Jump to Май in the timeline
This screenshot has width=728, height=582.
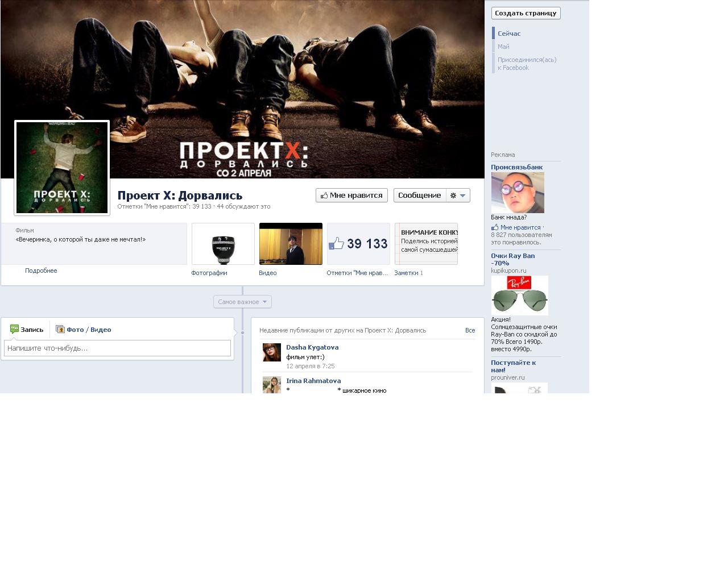[503, 47]
